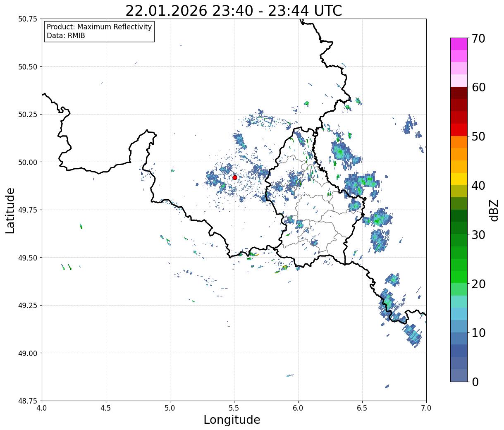Click the longitude tick label 6.5
504x430 pixels.
[x=362, y=408]
